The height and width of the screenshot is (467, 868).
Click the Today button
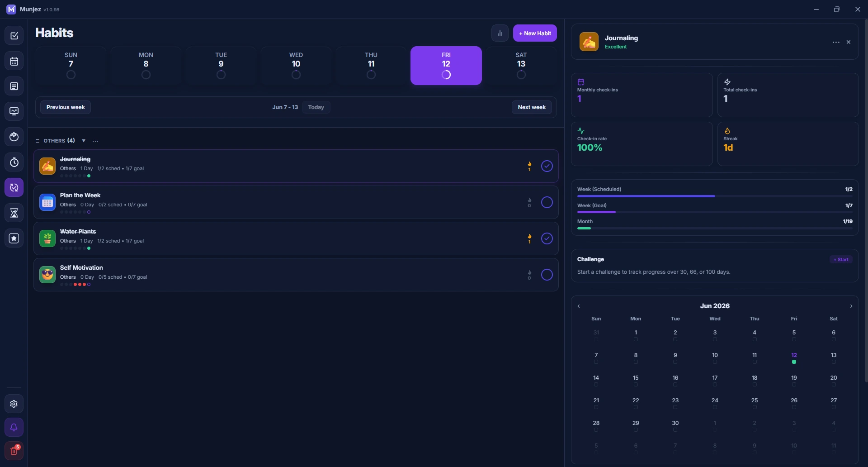pos(316,107)
